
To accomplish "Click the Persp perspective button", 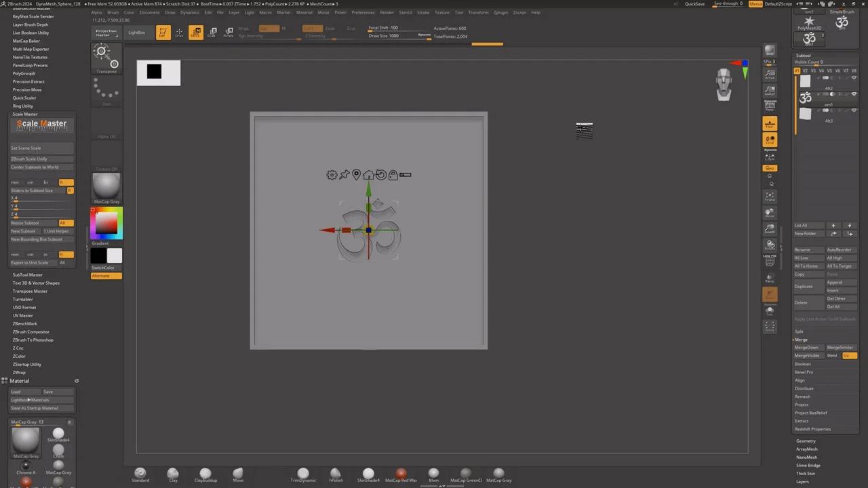I will click(x=770, y=106).
